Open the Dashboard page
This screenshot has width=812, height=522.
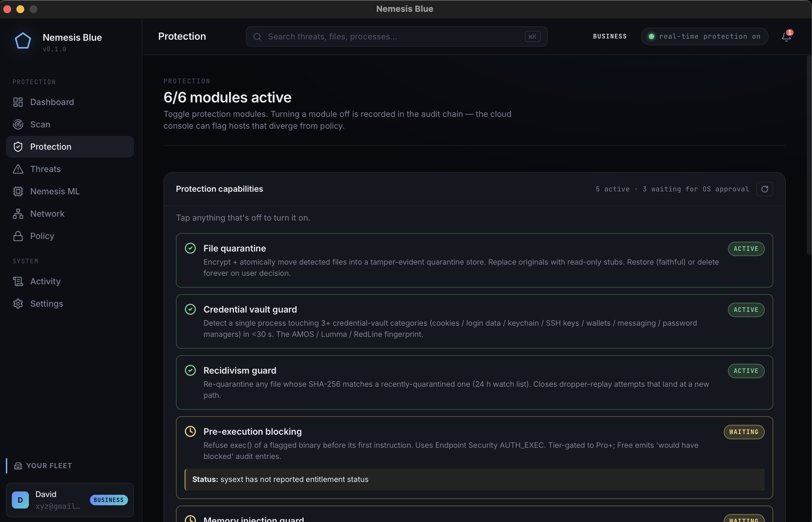click(70, 102)
